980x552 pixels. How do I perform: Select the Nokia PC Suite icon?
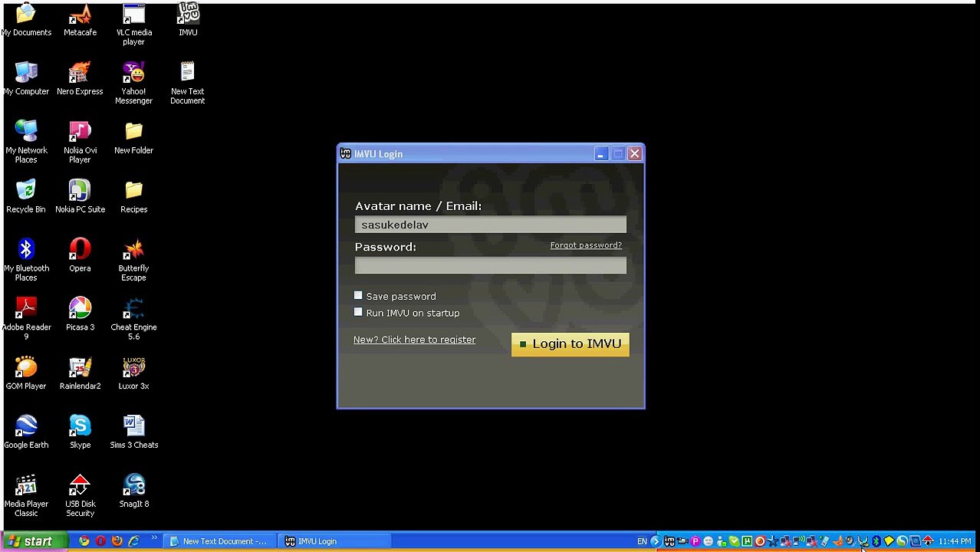click(80, 196)
